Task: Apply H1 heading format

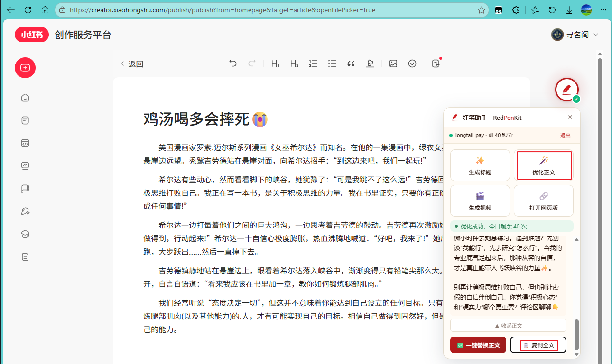Action: 275,64
